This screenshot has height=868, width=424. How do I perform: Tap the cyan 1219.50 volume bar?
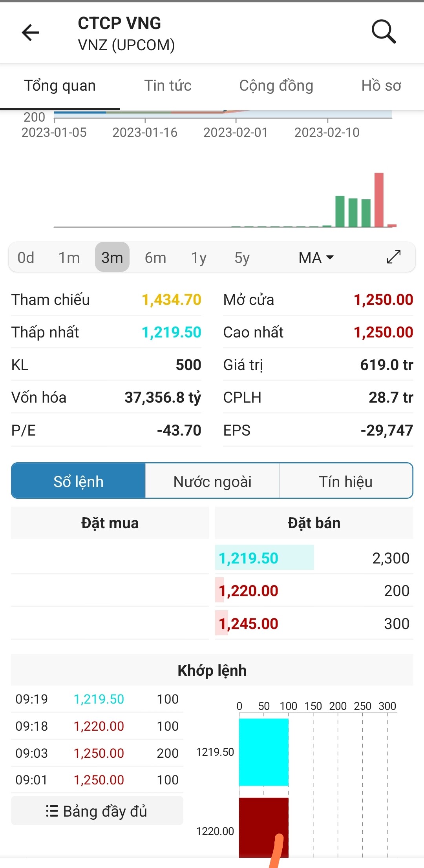[263, 752]
